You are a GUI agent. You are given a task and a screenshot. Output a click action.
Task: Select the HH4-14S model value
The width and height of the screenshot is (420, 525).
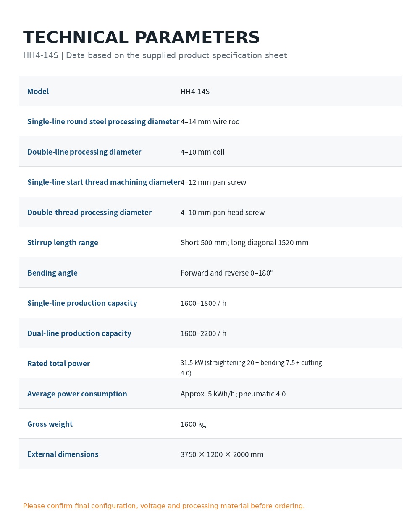point(195,91)
